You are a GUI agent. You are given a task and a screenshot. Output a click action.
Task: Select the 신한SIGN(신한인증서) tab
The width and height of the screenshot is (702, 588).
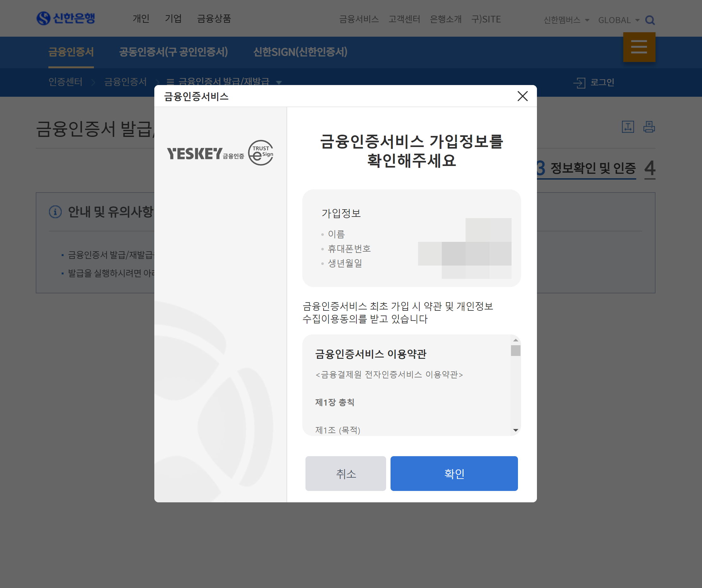(x=300, y=52)
